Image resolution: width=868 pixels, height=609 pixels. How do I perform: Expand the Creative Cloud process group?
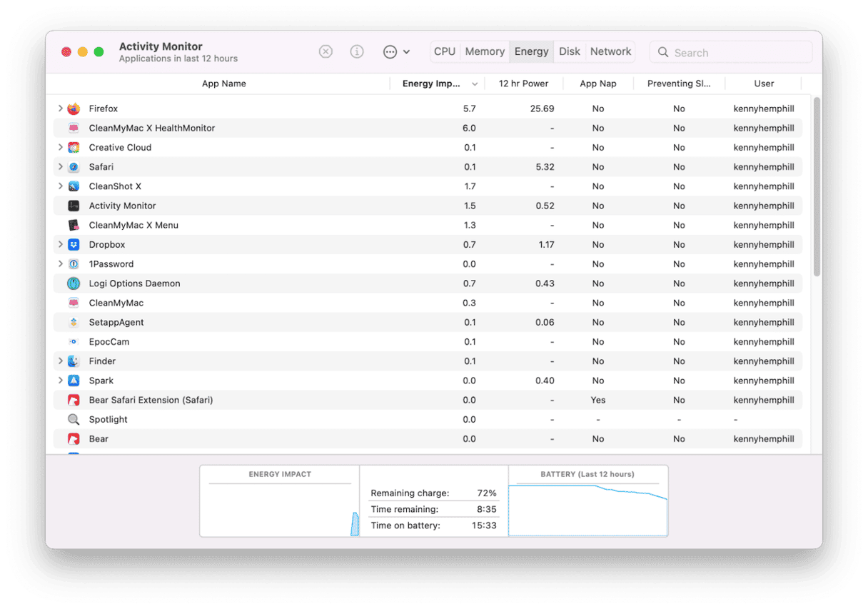pos(60,148)
